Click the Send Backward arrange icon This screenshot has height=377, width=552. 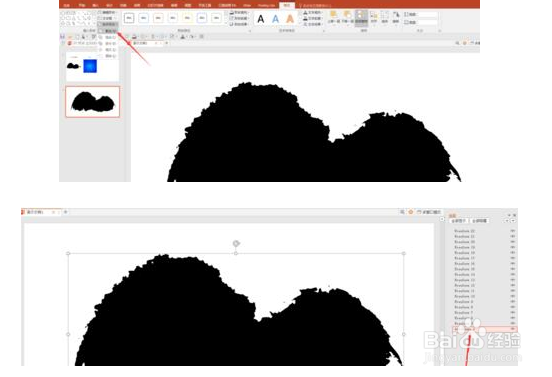pos(348,17)
